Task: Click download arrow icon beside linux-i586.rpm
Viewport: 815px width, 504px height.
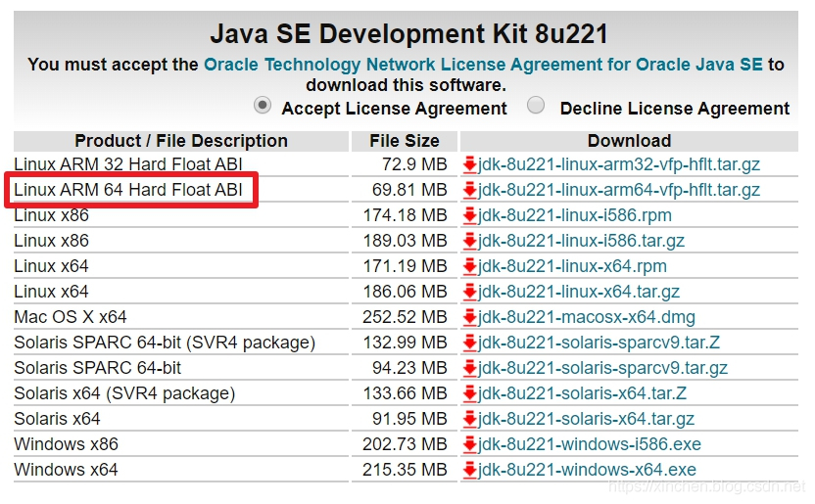Action: 470,215
